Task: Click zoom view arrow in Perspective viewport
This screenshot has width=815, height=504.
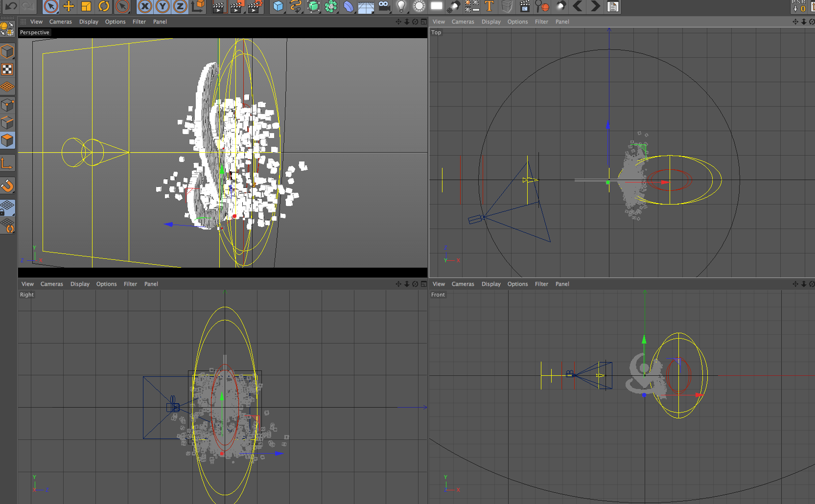Action: [407, 22]
